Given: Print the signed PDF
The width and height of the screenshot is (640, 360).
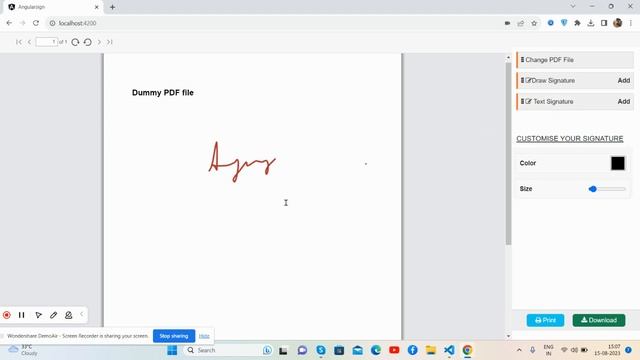Looking at the screenshot, I should (545, 320).
